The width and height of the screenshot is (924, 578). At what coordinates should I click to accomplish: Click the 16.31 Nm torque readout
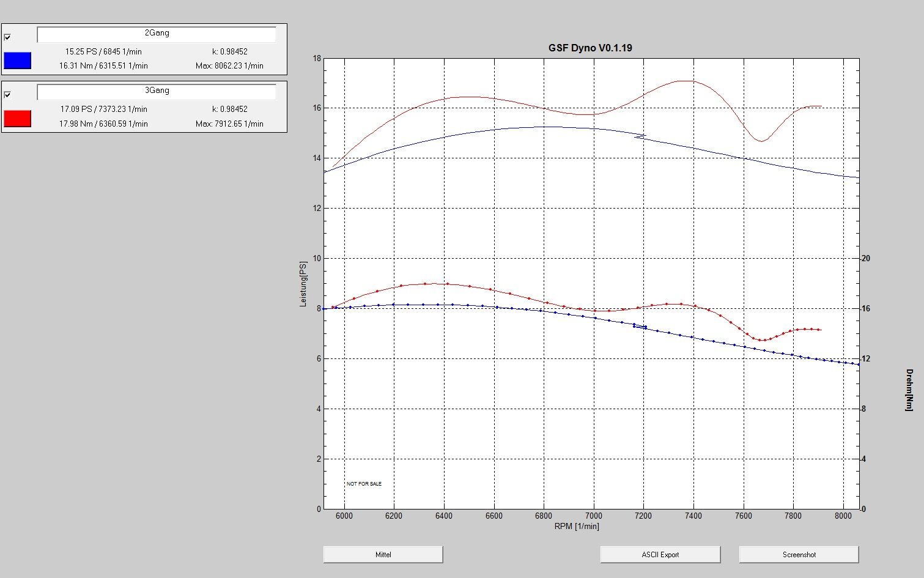pos(103,65)
